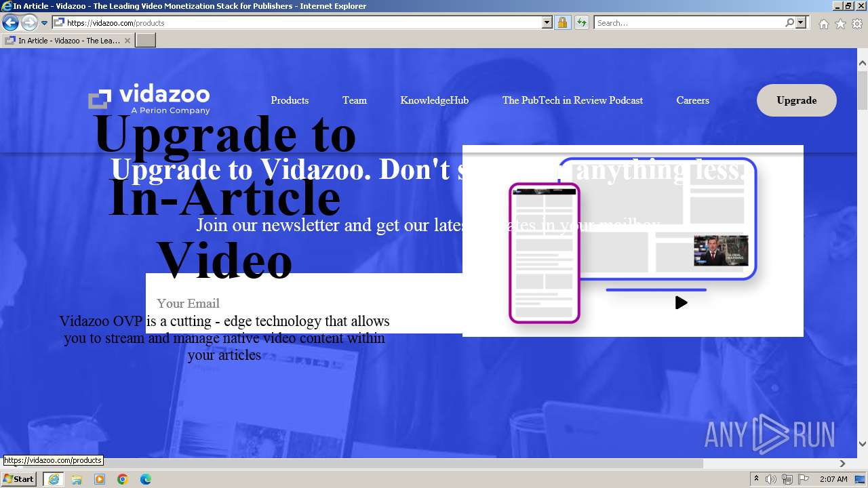Click the vertical scrollbar thumb

click(863, 89)
